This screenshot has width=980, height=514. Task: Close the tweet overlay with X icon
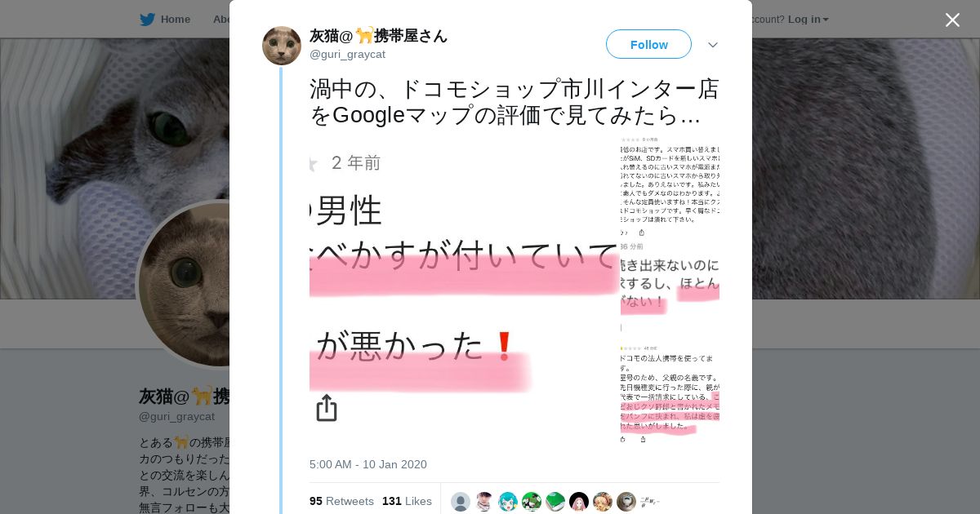click(952, 20)
